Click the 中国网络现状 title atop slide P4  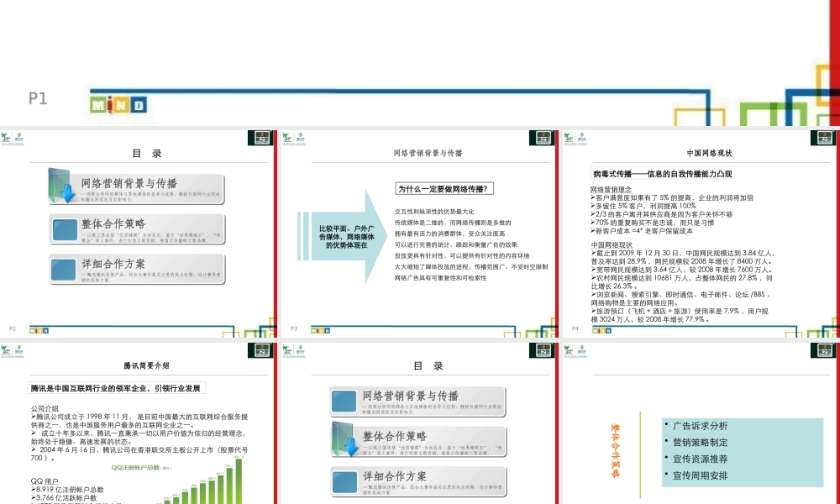710,153
